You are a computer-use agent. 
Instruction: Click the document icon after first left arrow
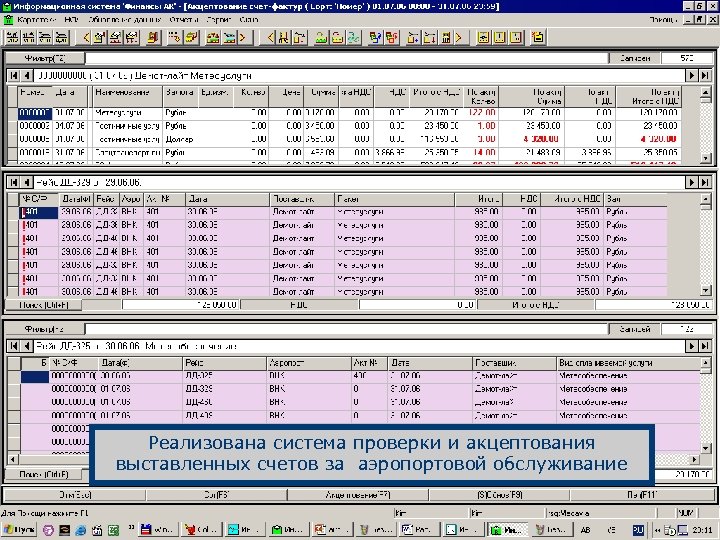click(x=100, y=37)
